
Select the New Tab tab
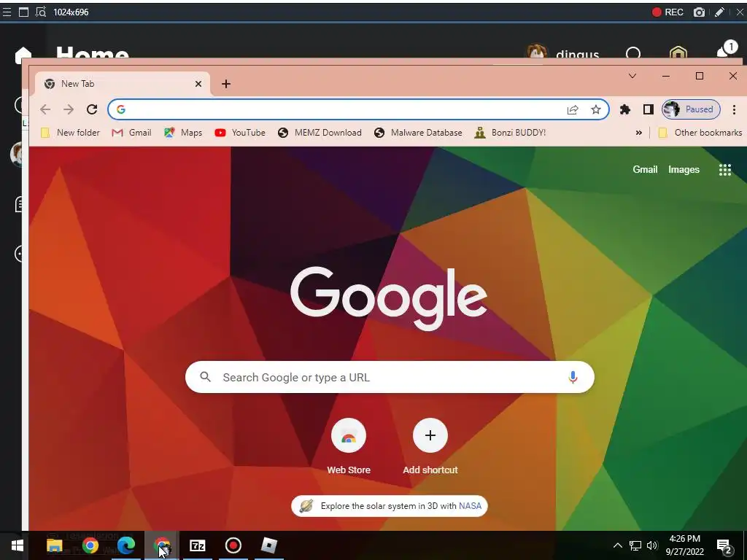(x=123, y=84)
